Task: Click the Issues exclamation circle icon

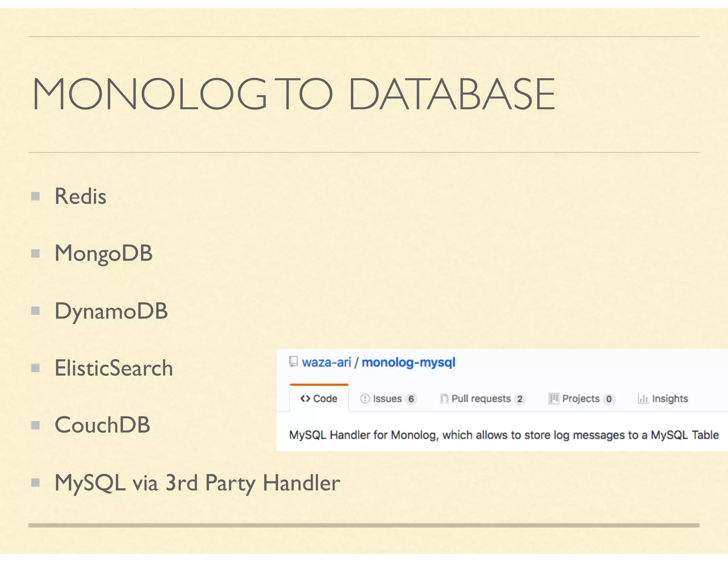Action: [x=365, y=399]
